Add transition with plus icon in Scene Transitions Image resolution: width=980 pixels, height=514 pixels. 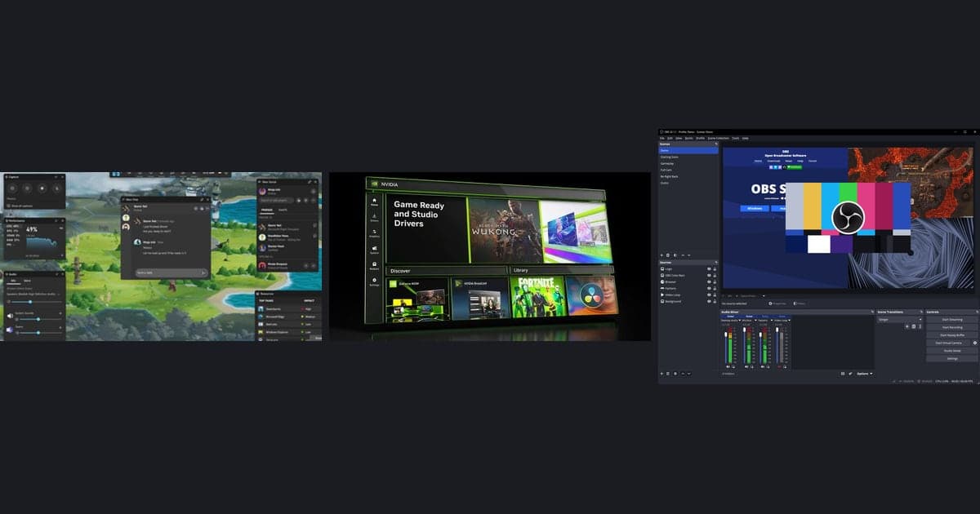(907, 326)
